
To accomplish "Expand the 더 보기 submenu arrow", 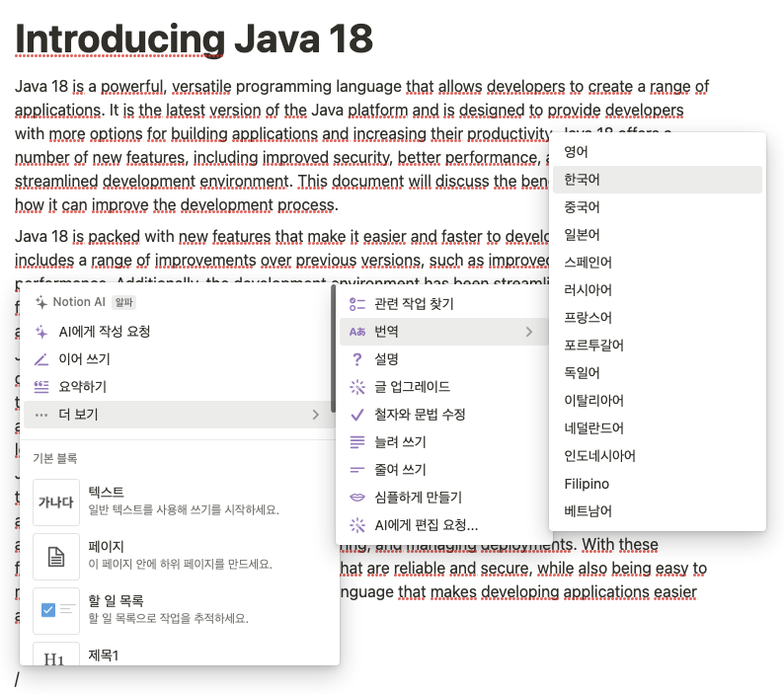I will [316, 415].
